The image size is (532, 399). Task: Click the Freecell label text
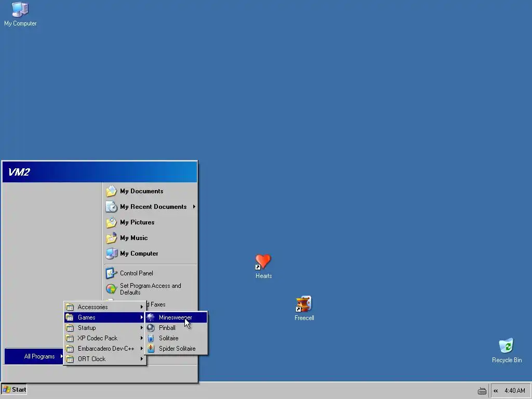[x=304, y=318]
